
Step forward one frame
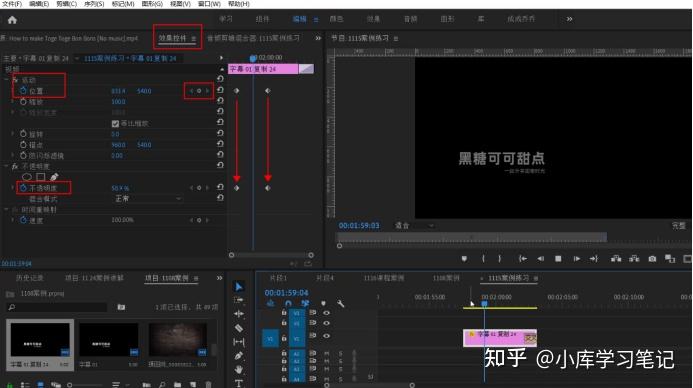coord(576,259)
